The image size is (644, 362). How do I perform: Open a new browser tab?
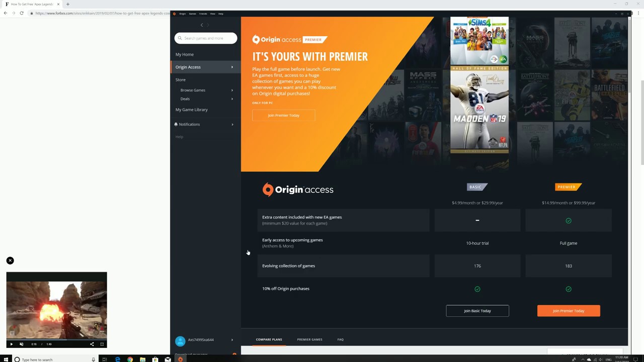click(67, 4)
